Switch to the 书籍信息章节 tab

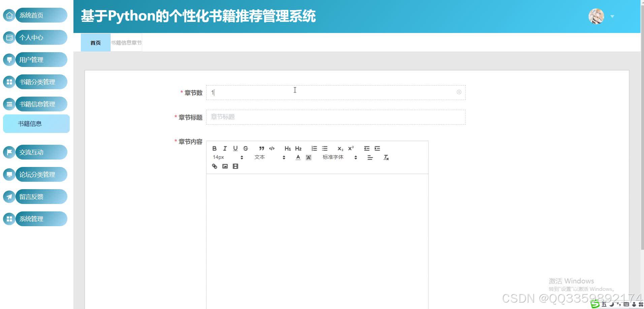tap(126, 42)
